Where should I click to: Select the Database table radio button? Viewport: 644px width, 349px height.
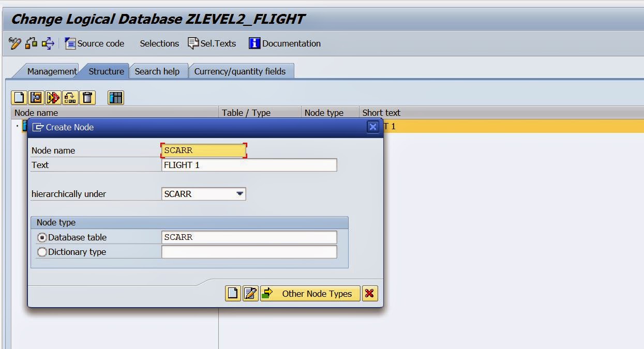coord(42,237)
